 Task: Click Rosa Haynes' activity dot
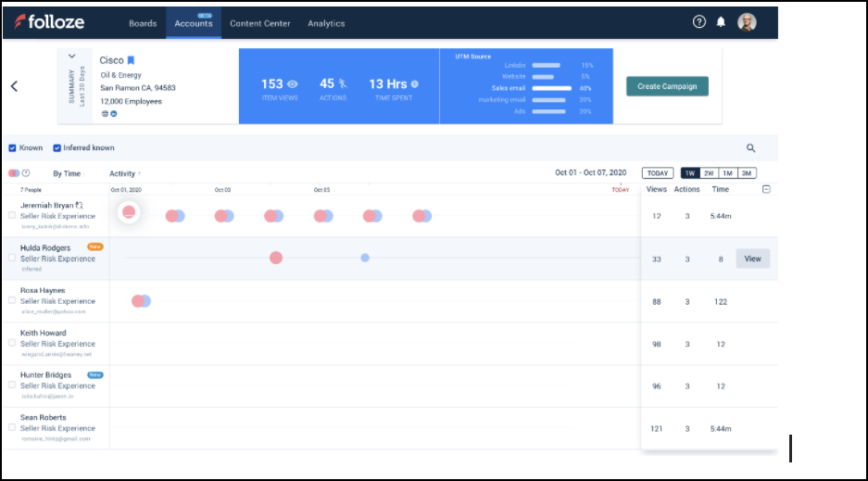point(141,301)
